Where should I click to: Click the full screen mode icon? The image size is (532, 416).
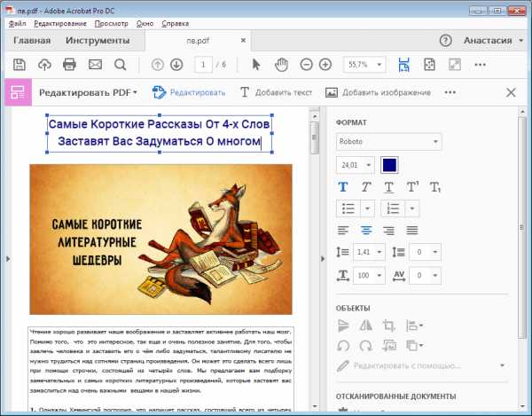(455, 65)
